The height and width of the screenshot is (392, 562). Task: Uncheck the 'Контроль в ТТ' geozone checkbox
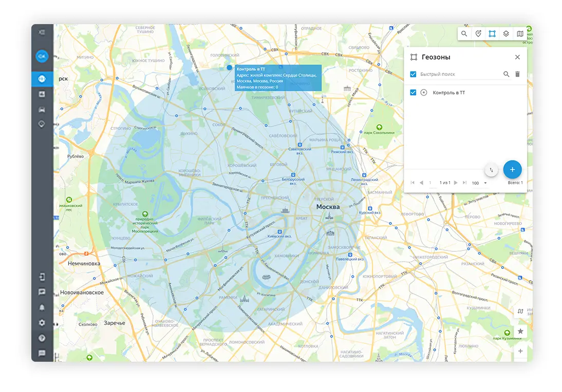coord(413,93)
